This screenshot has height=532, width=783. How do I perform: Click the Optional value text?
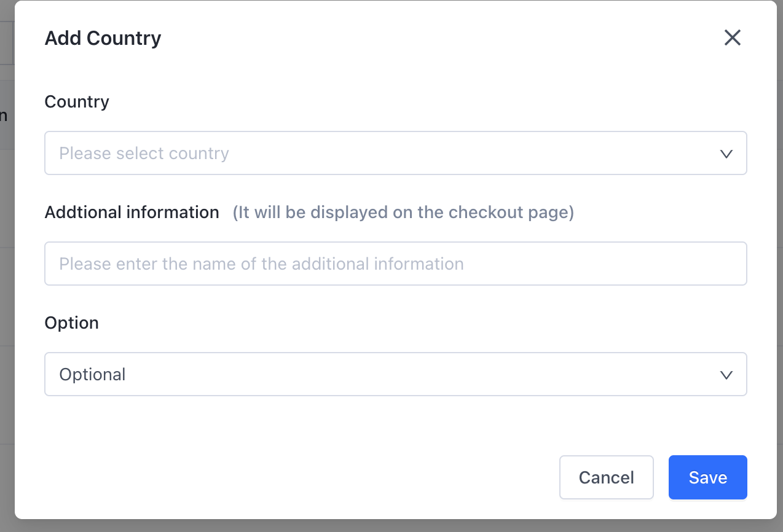tap(92, 374)
